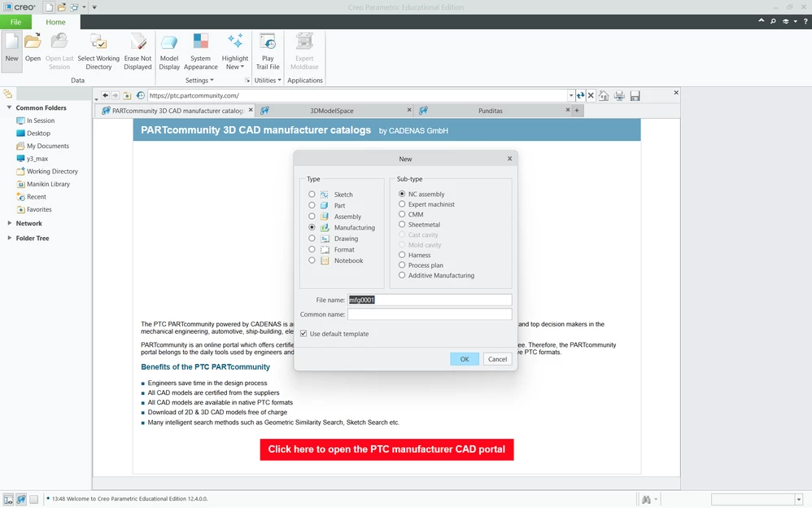This screenshot has height=508, width=812.
Task: Go to browser home page icon
Action: [x=604, y=95]
